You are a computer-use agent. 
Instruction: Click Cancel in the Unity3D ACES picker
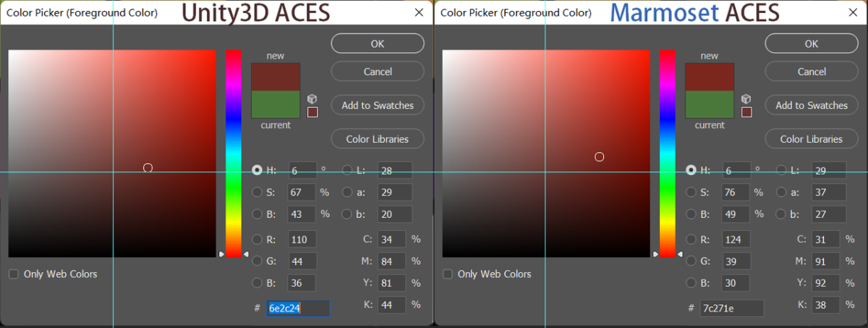pyautogui.click(x=378, y=72)
